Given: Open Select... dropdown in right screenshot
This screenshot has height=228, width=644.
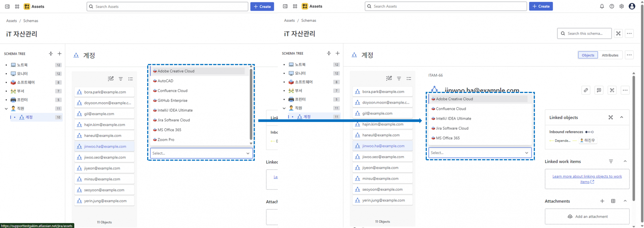Looking at the screenshot, I should pos(480,152).
